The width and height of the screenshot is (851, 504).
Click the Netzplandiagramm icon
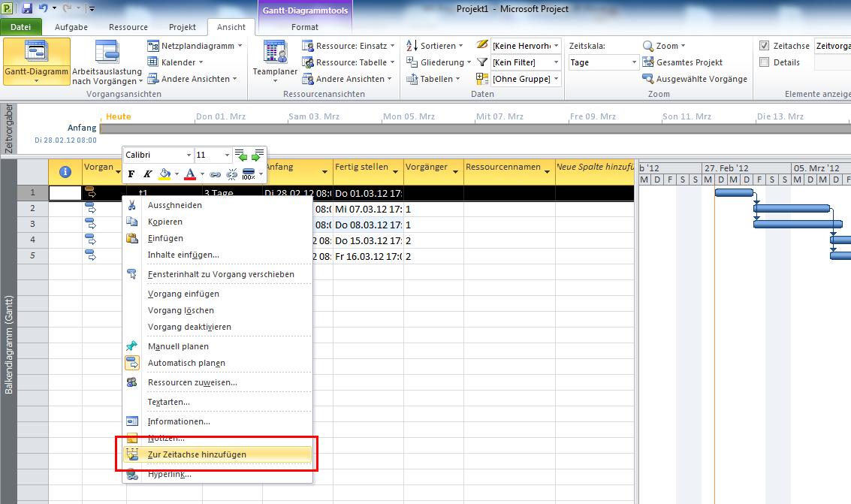tap(153, 46)
